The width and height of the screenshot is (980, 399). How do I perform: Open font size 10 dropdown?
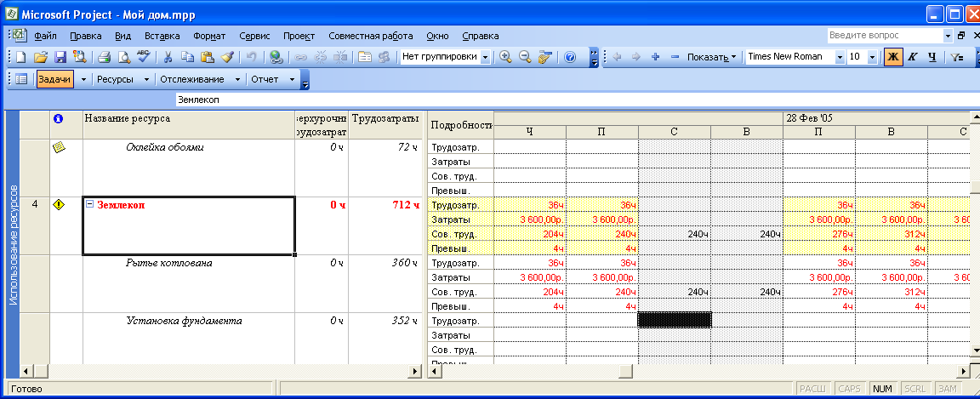coord(873,57)
